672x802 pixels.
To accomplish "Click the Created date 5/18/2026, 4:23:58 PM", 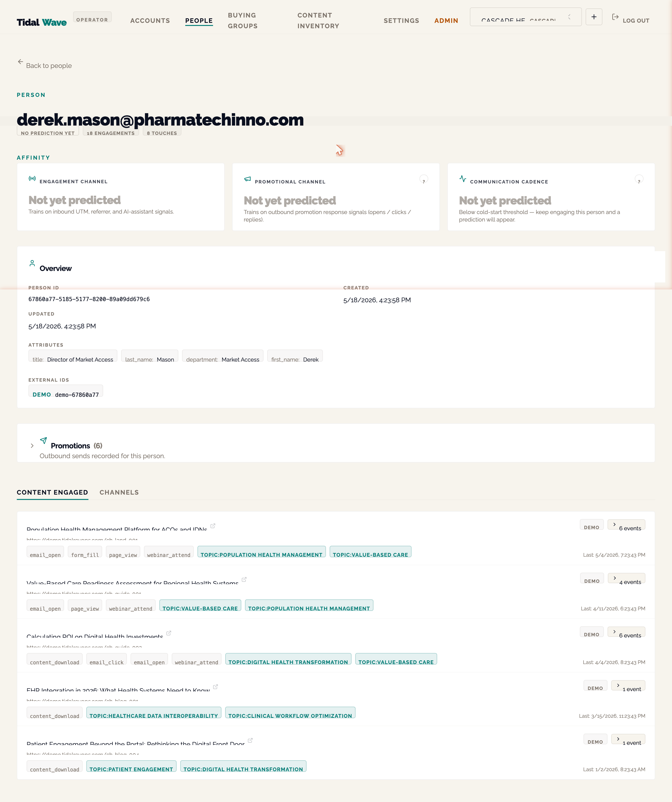I will click(377, 300).
